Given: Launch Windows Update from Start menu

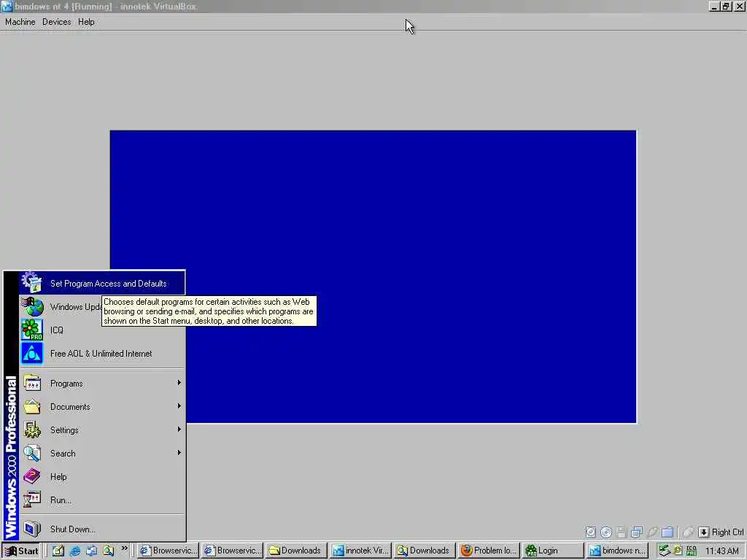Looking at the screenshot, I should click(102, 307).
